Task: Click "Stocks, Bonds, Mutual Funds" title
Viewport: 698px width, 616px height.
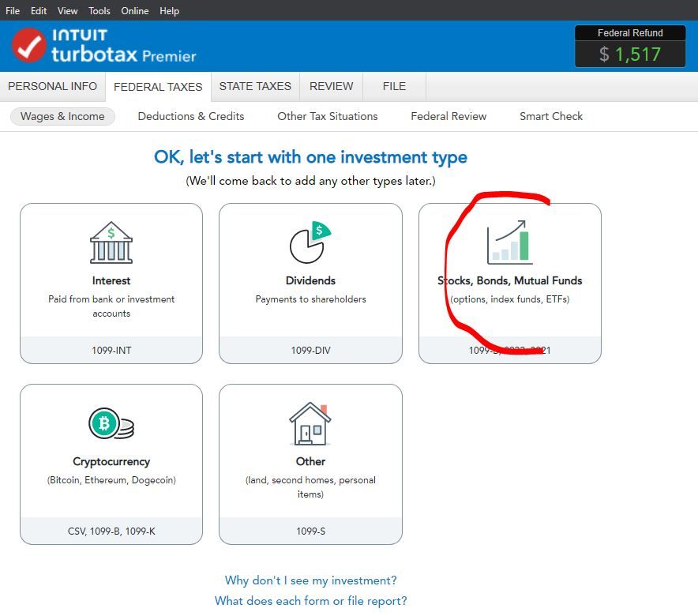Action: pos(510,280)
